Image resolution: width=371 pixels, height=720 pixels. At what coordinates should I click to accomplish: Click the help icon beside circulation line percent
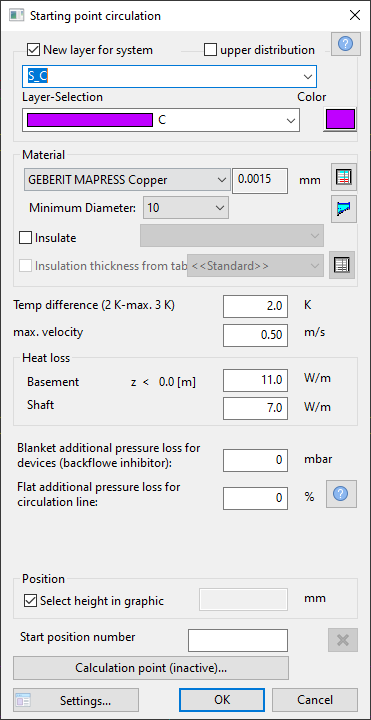coord(342,494)
